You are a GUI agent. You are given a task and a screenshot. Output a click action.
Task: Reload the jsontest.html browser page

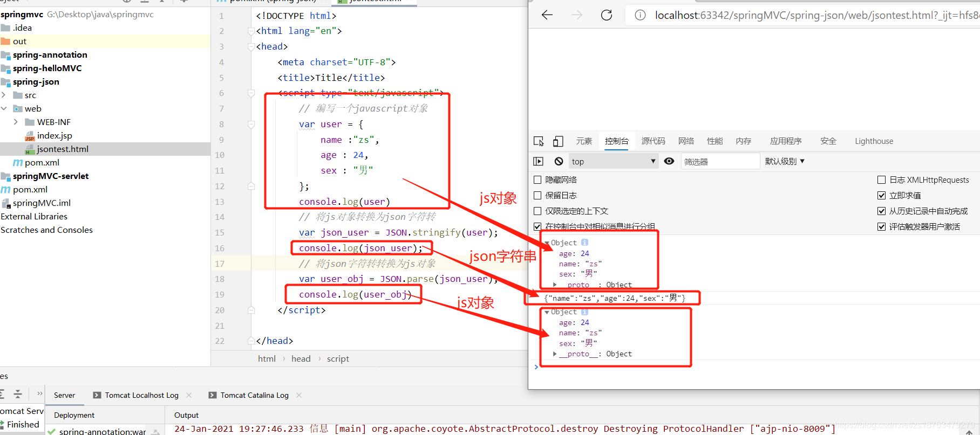(x=607, y=15)
